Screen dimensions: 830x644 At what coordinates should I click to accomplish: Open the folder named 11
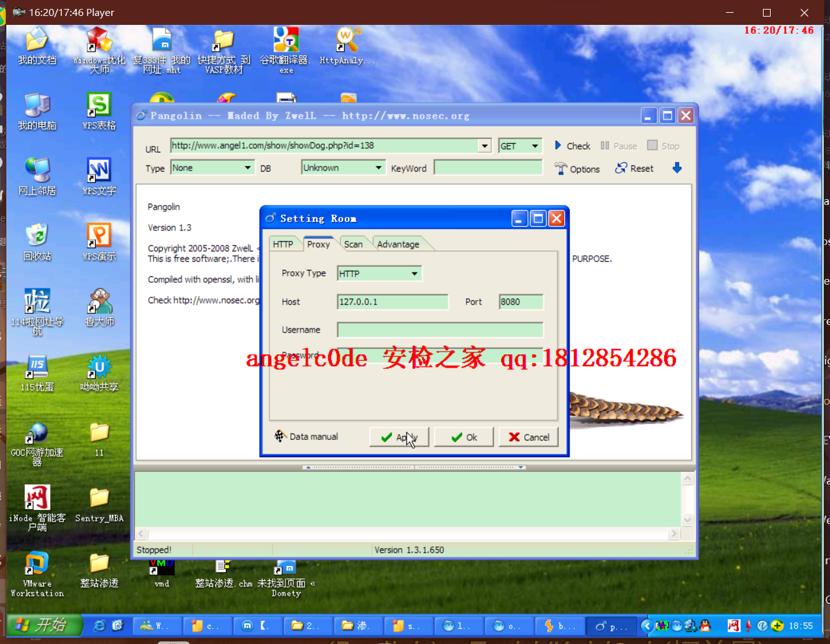tap(99, 439)
